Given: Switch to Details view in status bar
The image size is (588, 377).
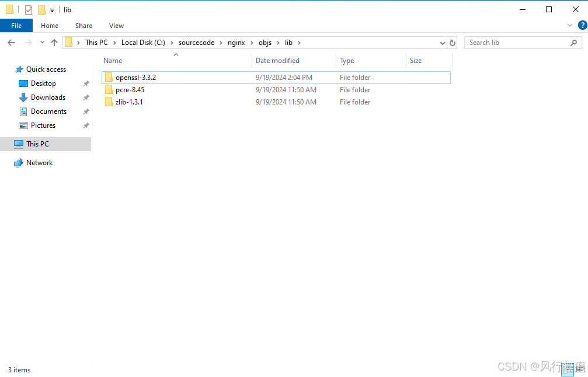Looking at the screenshot, I should (x=568, y=369).
